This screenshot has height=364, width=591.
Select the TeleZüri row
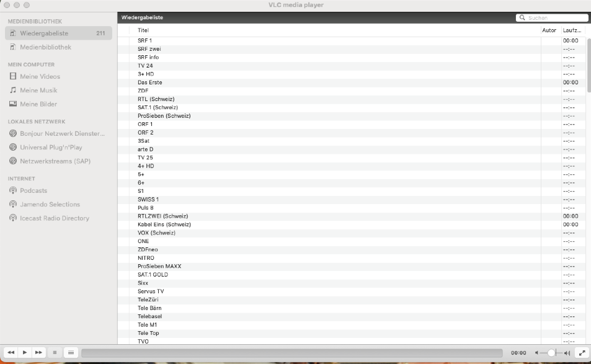click(352, 300)
